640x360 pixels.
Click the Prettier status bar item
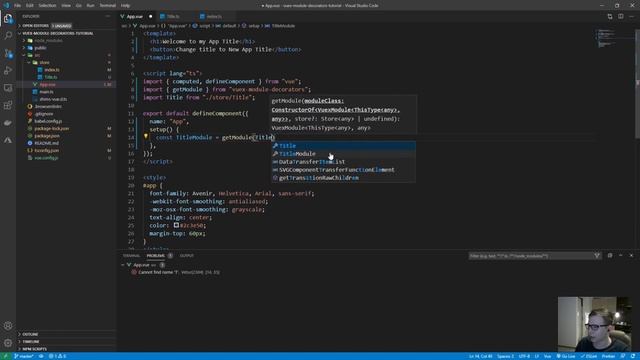[x=608, y=356]
